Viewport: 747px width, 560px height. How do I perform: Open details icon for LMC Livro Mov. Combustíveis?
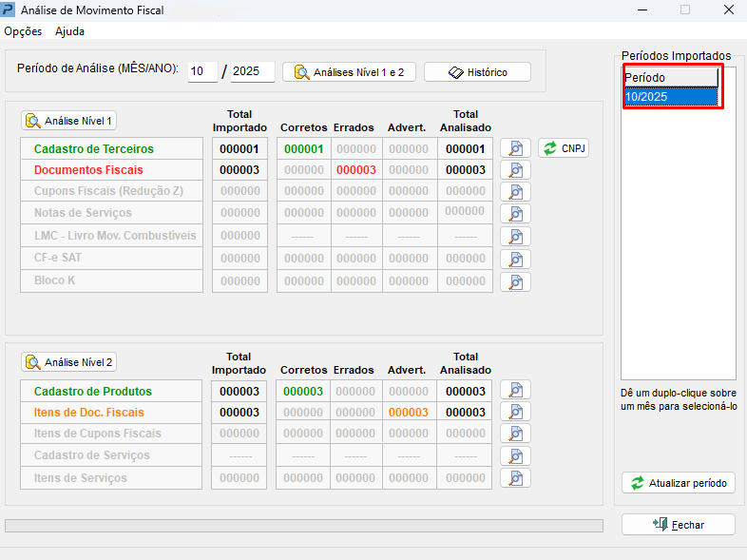[x=515, y=236]
